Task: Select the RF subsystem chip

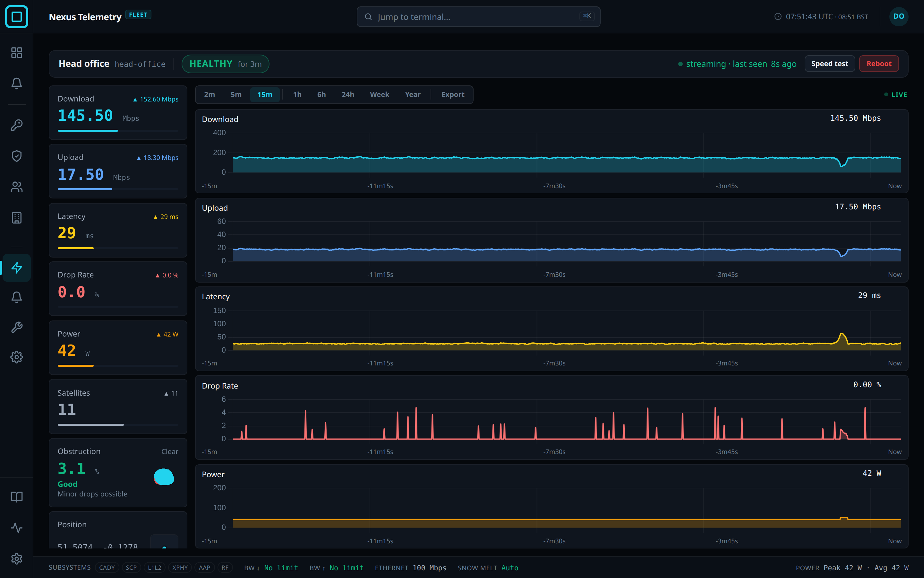Action: tap(225, 568)
